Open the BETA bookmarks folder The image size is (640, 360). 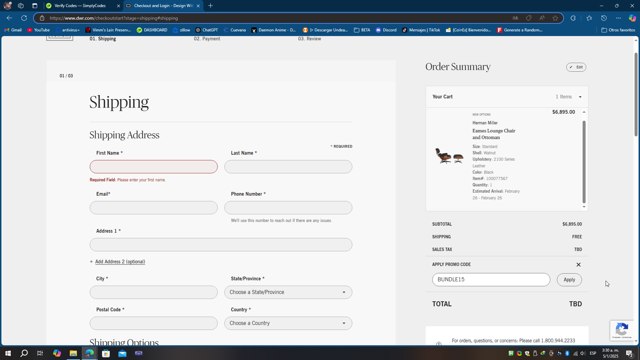pyautogui.click(x=362, y=30)
